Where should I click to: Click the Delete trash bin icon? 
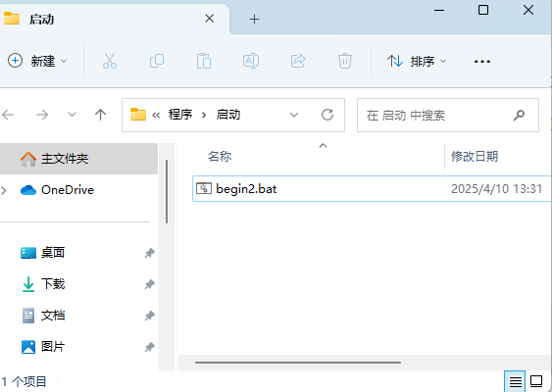coord(345,61)
